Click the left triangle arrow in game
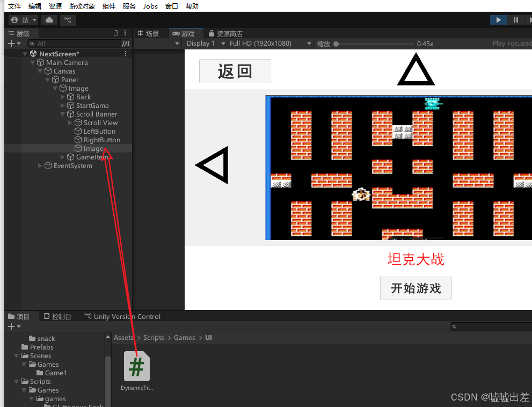The height and width of the screenshot is (407, 532). 213,165
